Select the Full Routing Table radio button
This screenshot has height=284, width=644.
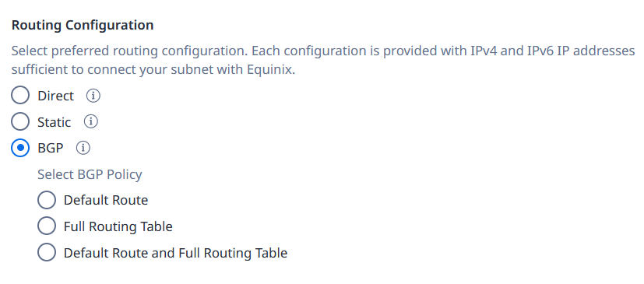(47, 226)
